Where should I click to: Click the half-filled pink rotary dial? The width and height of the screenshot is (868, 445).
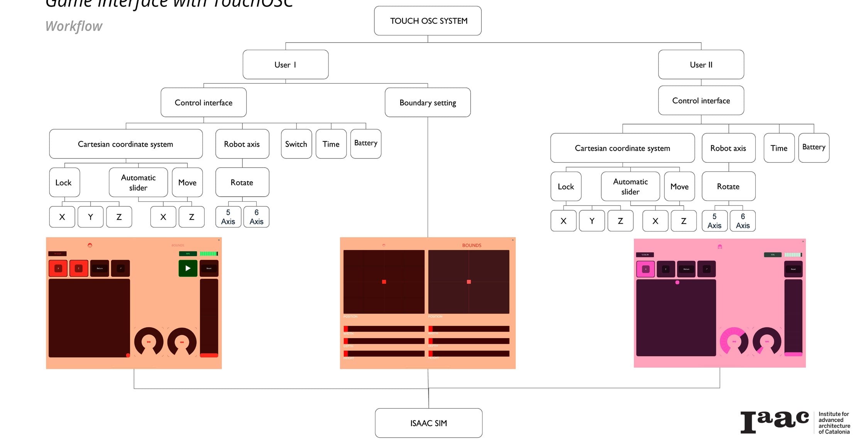pos(734,341)
